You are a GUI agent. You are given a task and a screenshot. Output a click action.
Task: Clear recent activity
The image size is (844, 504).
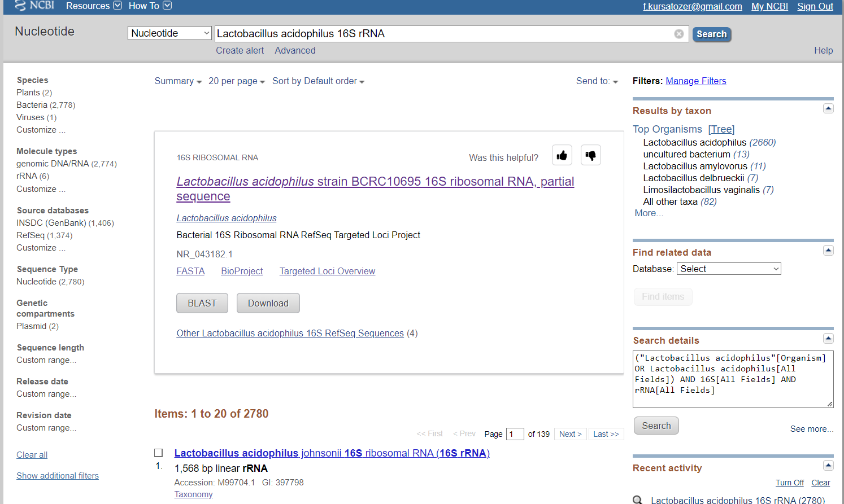[821, 483]
